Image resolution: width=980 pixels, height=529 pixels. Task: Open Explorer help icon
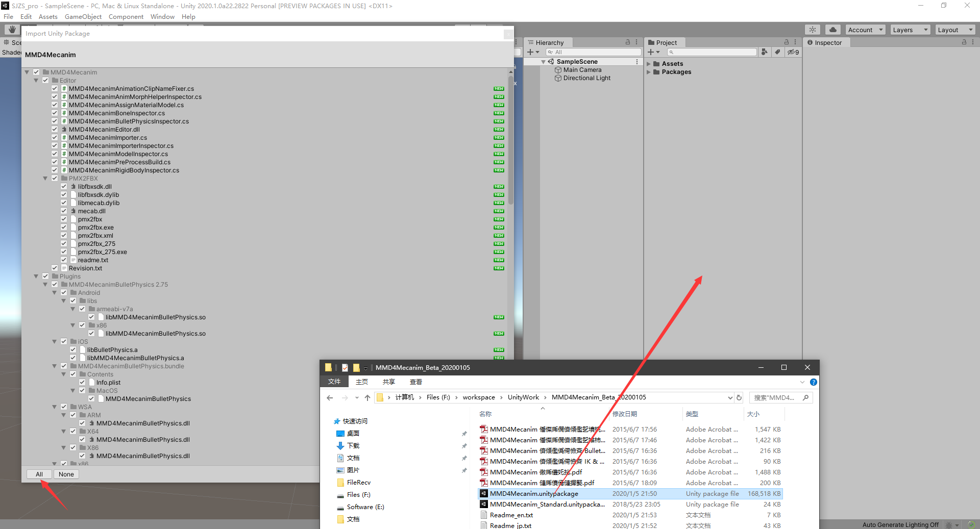[x=814, y=382]
